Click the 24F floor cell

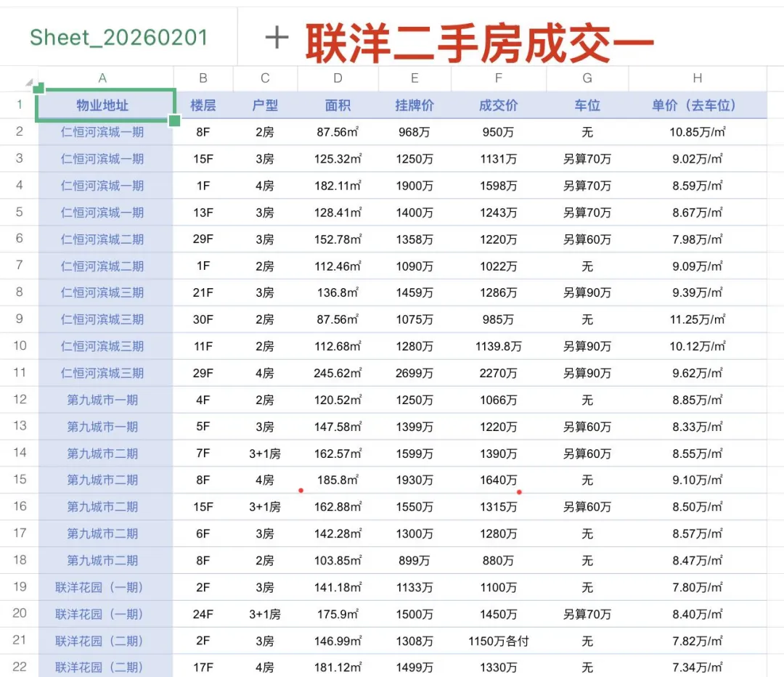pos(203,614)
